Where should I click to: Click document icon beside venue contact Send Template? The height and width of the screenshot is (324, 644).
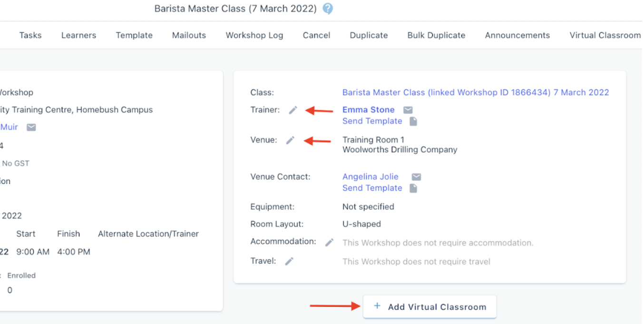413,188
